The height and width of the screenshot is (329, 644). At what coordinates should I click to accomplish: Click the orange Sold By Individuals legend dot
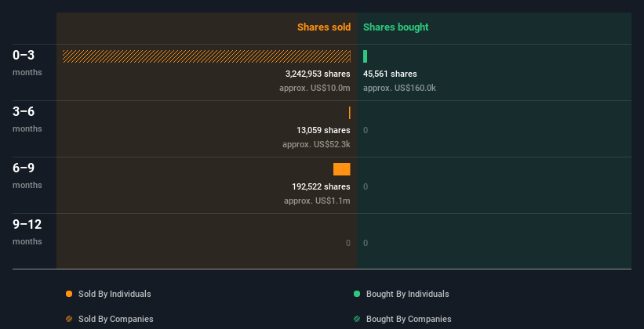click(x=69, y=294)
